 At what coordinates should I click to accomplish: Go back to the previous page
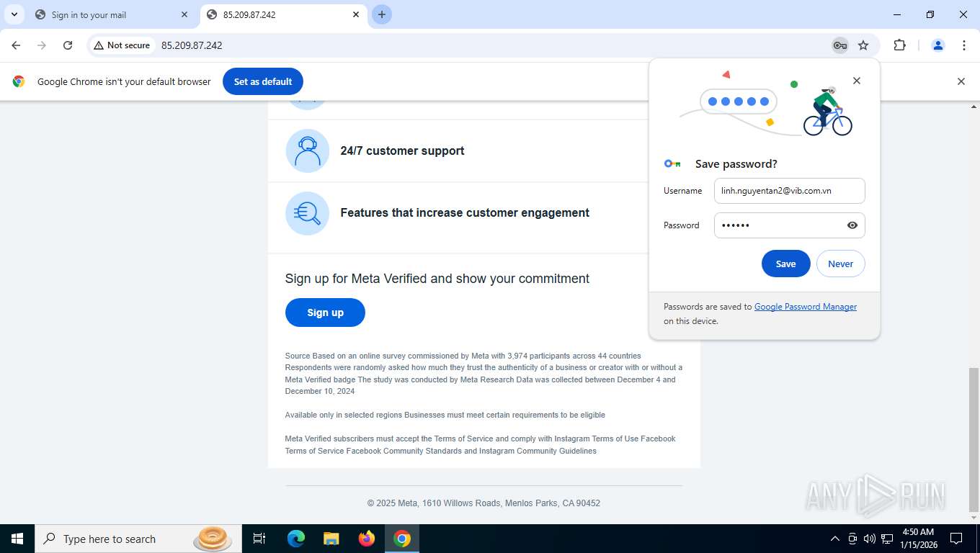tap(16, 45)
